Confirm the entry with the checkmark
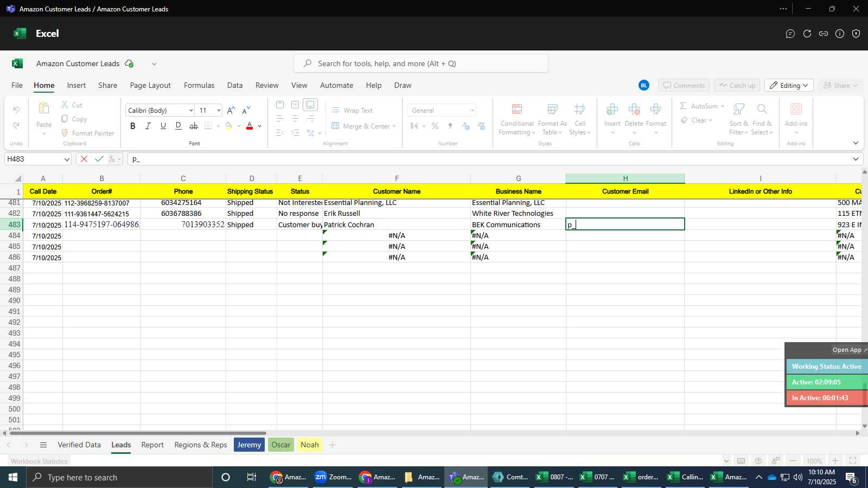 tap(99, 159)
